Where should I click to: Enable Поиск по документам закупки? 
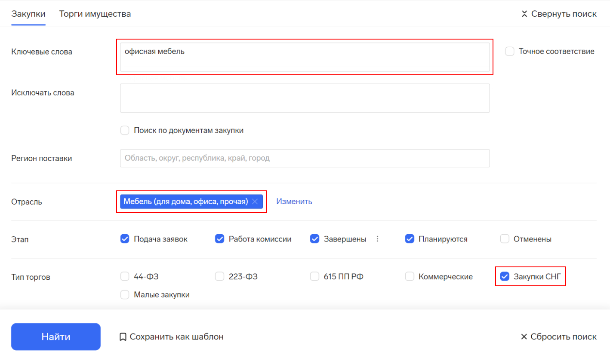click(x=125, y=130)
